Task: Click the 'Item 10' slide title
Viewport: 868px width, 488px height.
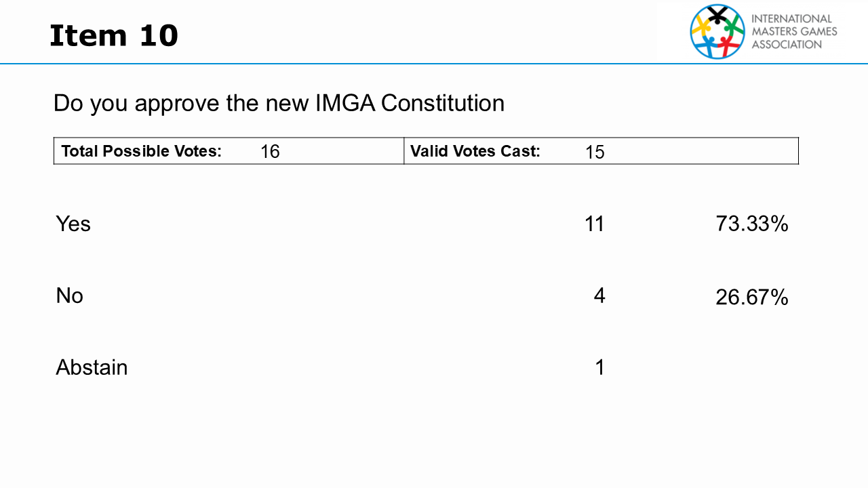Action: 114,35
